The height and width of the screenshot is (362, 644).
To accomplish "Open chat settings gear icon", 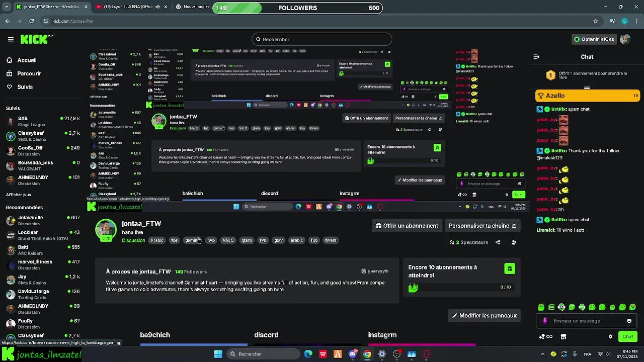I will click(610, 336).
